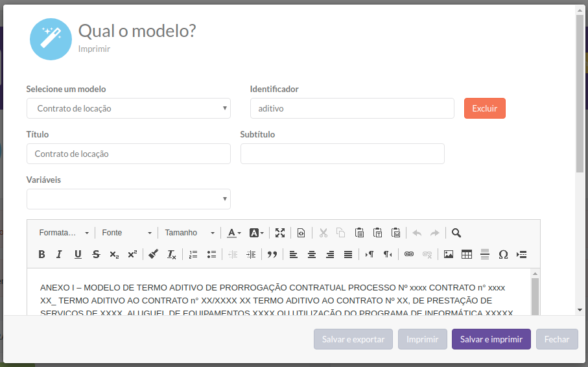The height and width of the screenshot is (367, 588).
Task: Click the insert image icon
Action: coord(449,254)
